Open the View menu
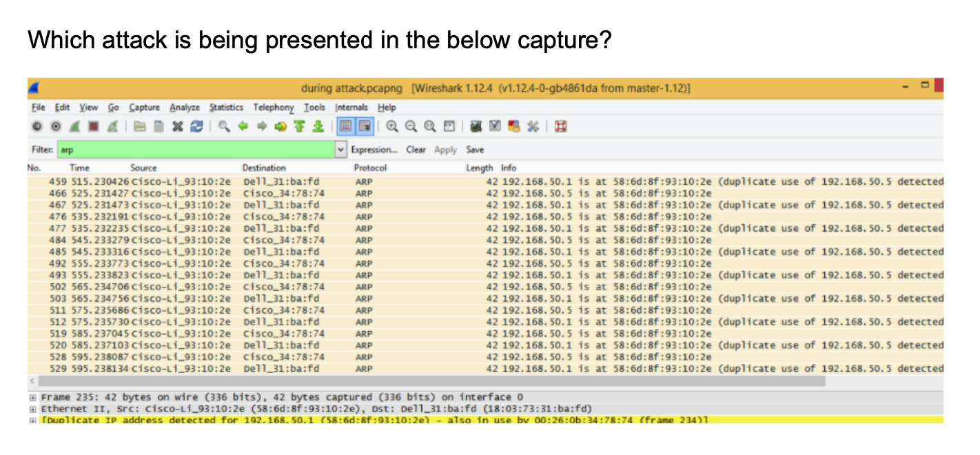980x455 pixels. pyautogui.click(x=89, y=108)
